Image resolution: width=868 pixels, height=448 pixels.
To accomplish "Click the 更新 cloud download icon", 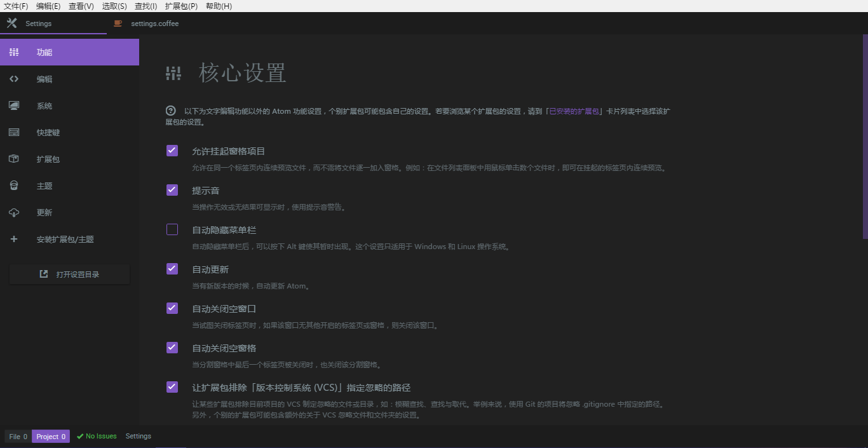I will [x=14, y=212].
